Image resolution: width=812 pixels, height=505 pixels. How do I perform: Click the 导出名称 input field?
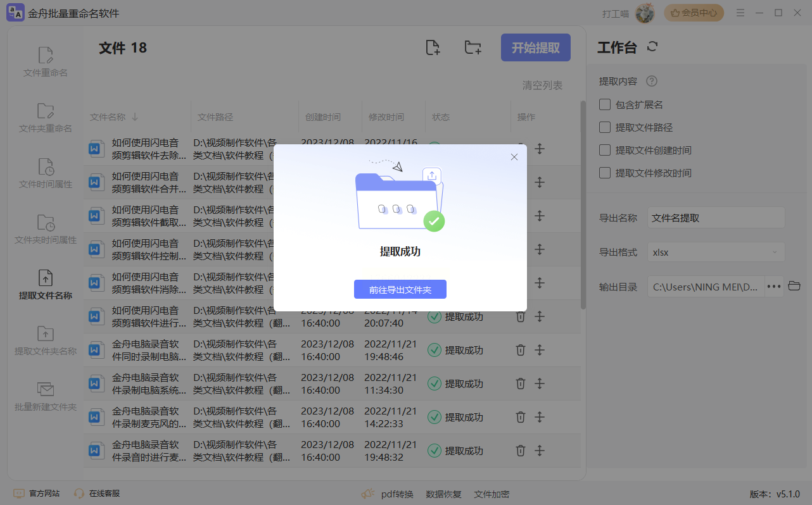pos(716,218)
